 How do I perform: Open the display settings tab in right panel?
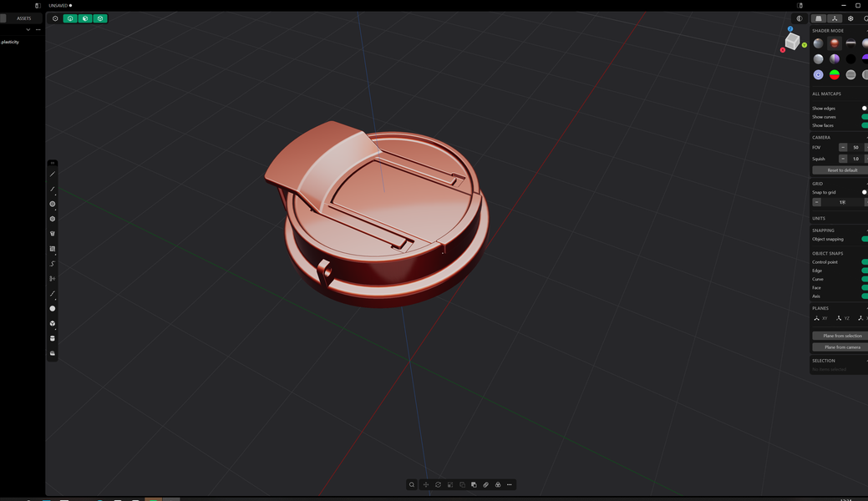[819, 19]
